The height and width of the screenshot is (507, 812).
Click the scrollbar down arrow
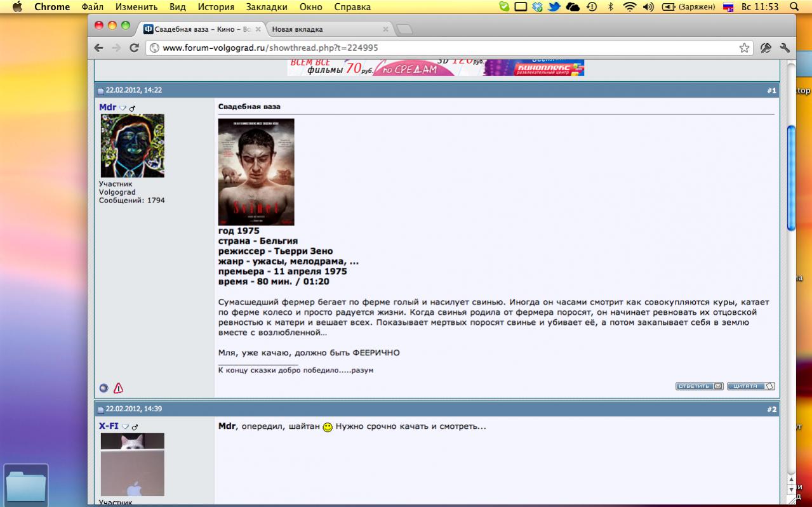point(791,490)
